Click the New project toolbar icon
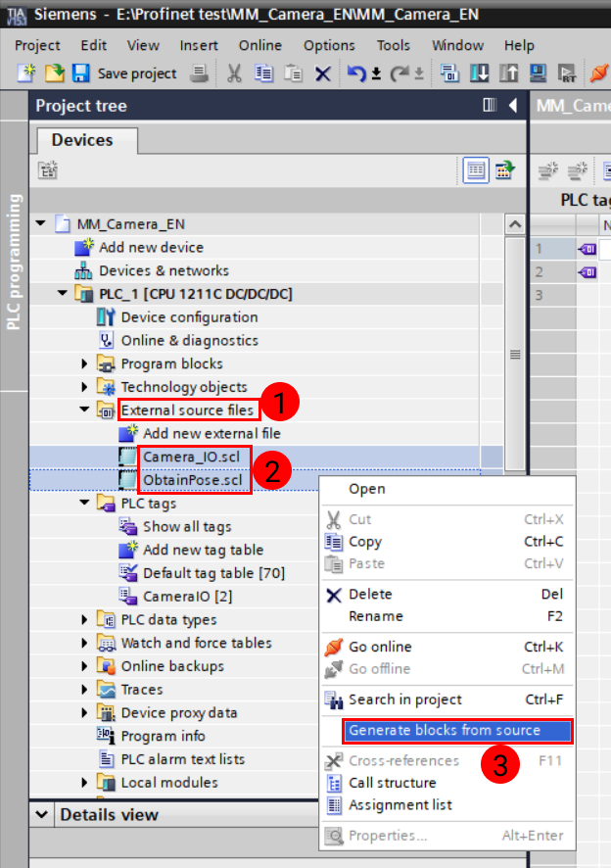Screen dimensions: 611x868 click(x=26, y=73)
